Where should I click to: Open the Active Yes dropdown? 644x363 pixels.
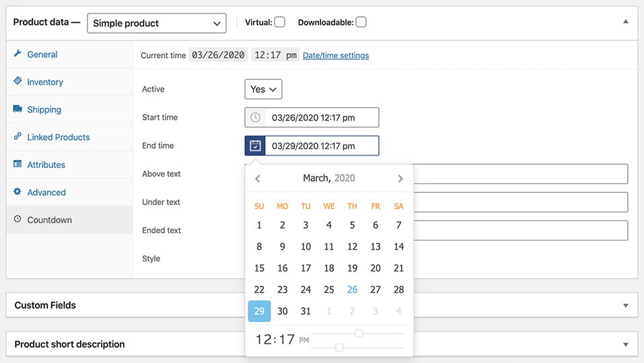tap(263, 89)
